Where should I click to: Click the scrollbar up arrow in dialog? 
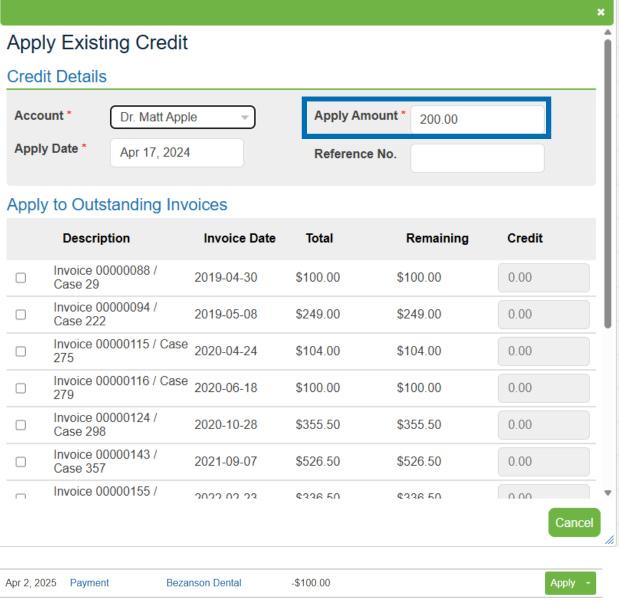[x=609, y=35]
